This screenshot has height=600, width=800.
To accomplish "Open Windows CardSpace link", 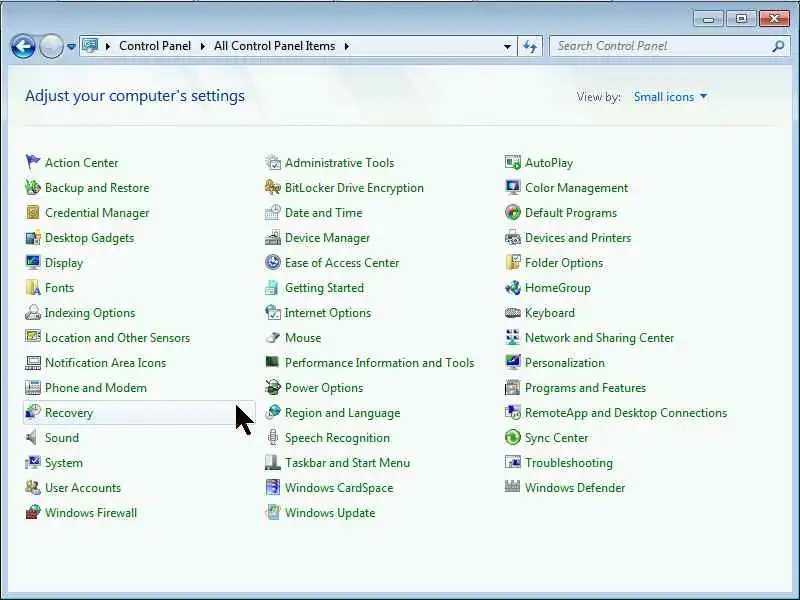I will point(339,487).
